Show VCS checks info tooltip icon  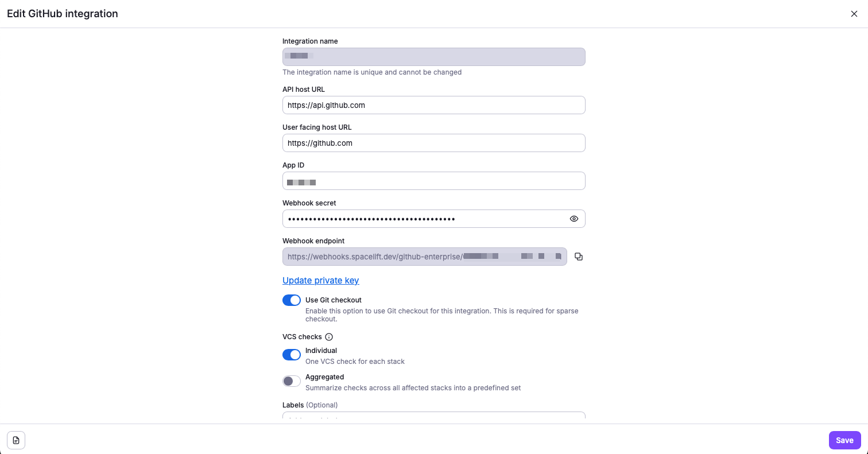[329, 337]
